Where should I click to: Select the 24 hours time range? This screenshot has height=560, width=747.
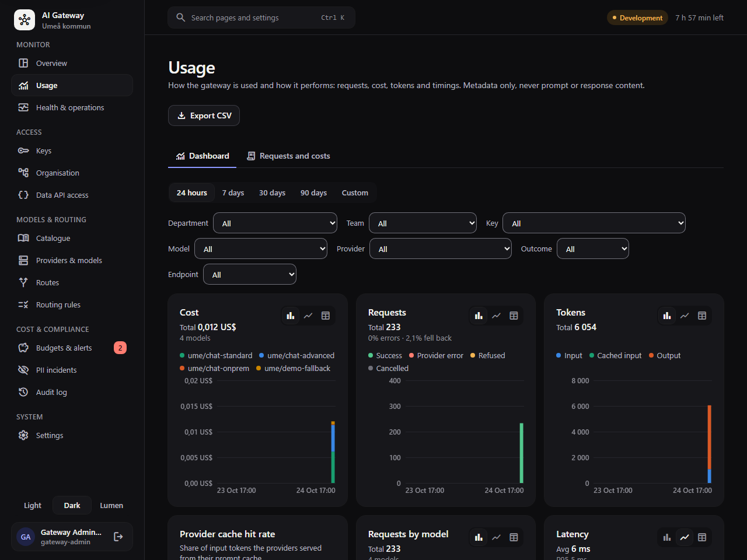(192, 192)
